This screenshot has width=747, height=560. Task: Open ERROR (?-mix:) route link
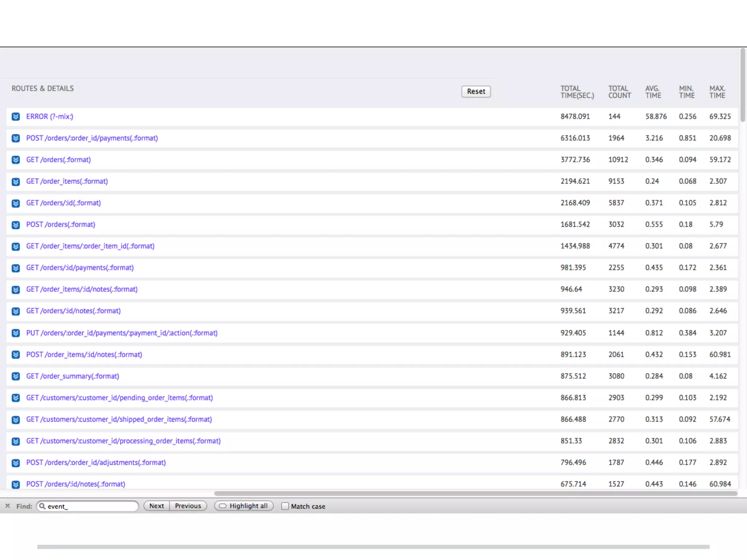point(50,117)
